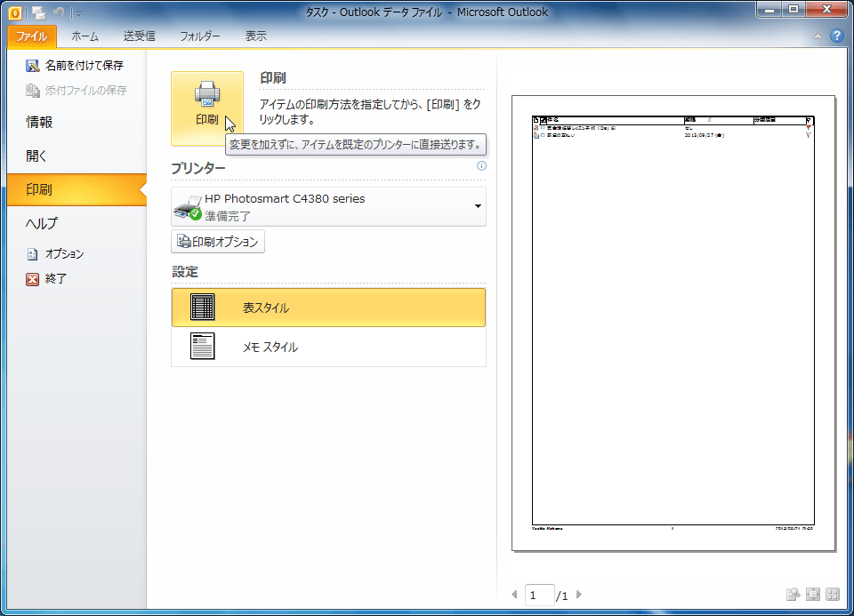Open the quick access toolbar customize dropdown

click(x=78, y=13)
